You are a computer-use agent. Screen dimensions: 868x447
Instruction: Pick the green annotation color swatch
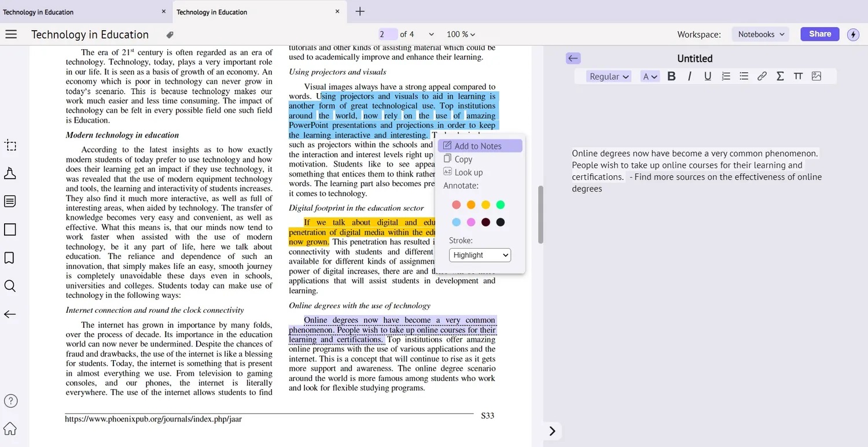501,205
